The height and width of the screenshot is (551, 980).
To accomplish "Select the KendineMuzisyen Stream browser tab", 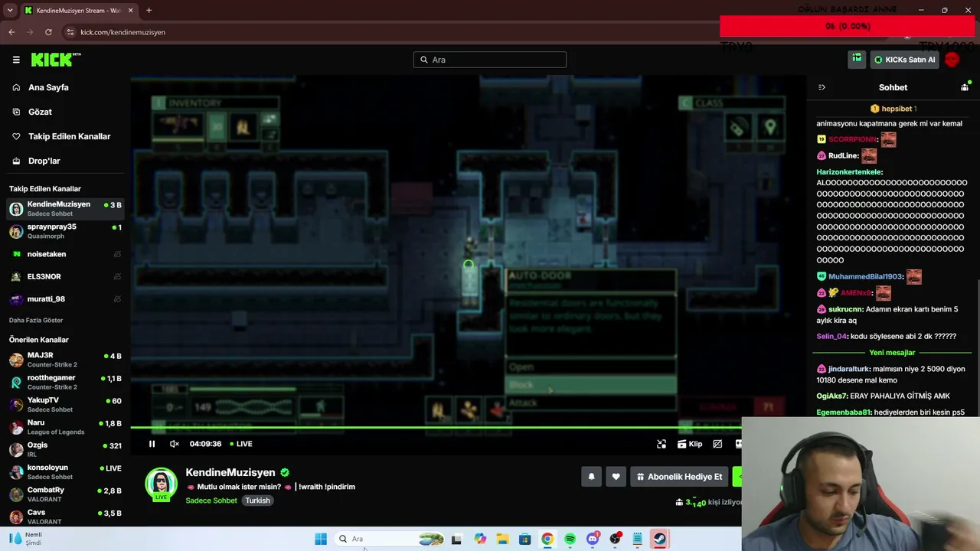I will [x=78, y=11].
